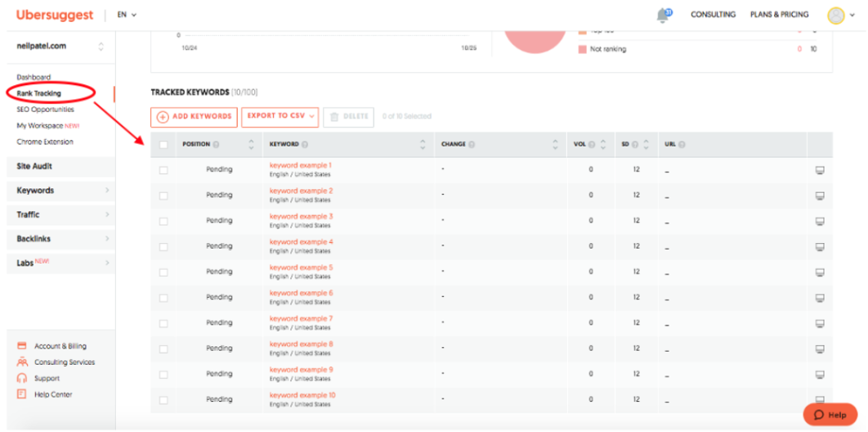The height and width of the screenshot is (432, 868).
Task: Check the box for keyword example 3
Action: (163, 221)
